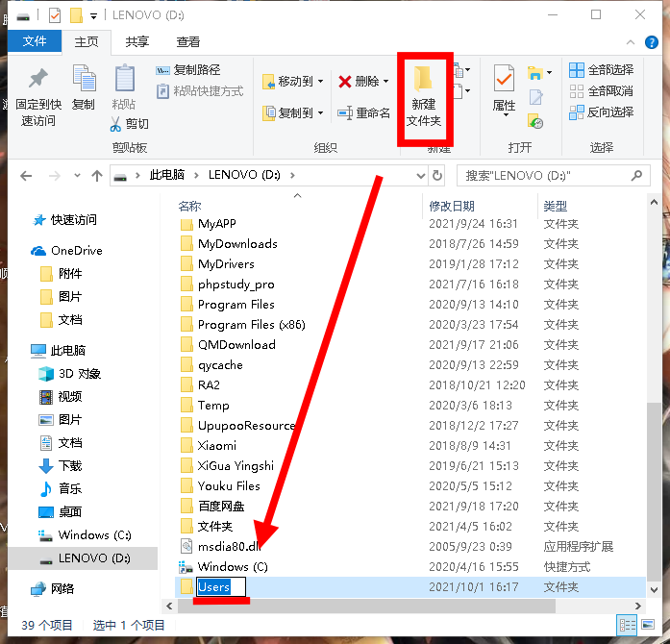Select Network (网络) in the sidebar

pos(53,589)
